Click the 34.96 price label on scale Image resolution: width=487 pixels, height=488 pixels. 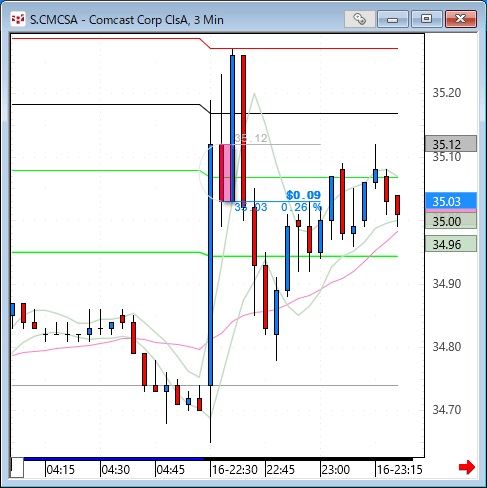[x=451, y=244]
